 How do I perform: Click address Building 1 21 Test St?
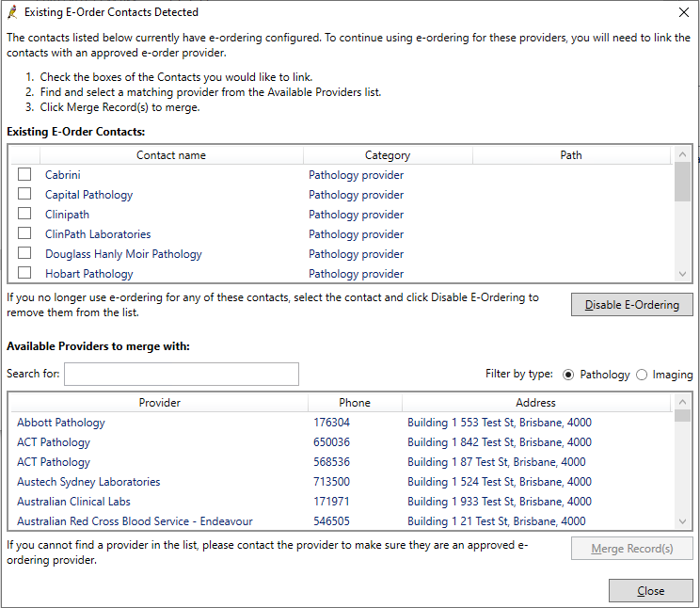coord(497,520)
